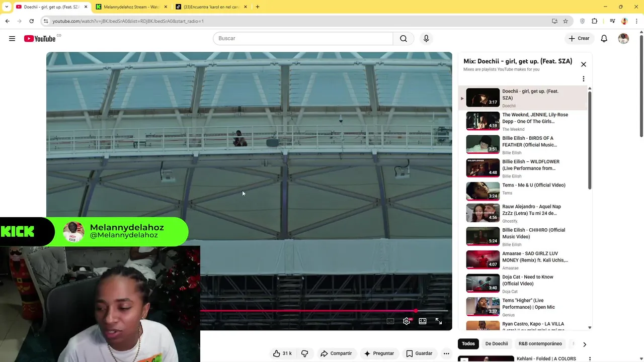Click the playlist panel scrollbar
The image size is (644, 362).
click(x=590, y=140)
